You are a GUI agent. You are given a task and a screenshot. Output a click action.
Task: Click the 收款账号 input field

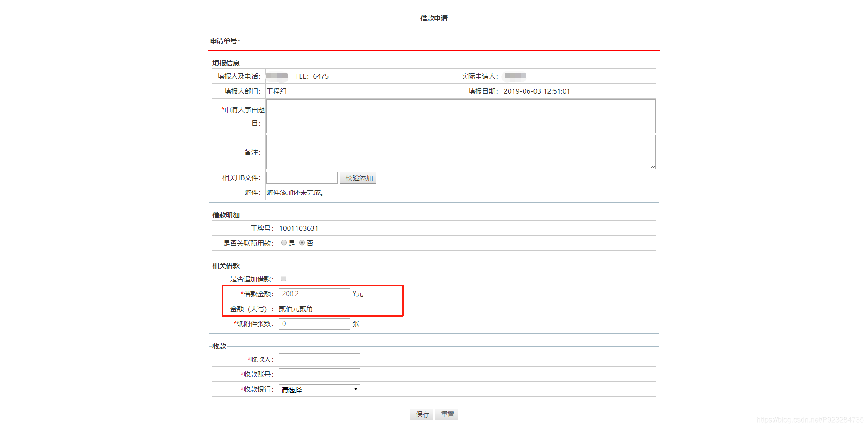(x=320, y=374)
